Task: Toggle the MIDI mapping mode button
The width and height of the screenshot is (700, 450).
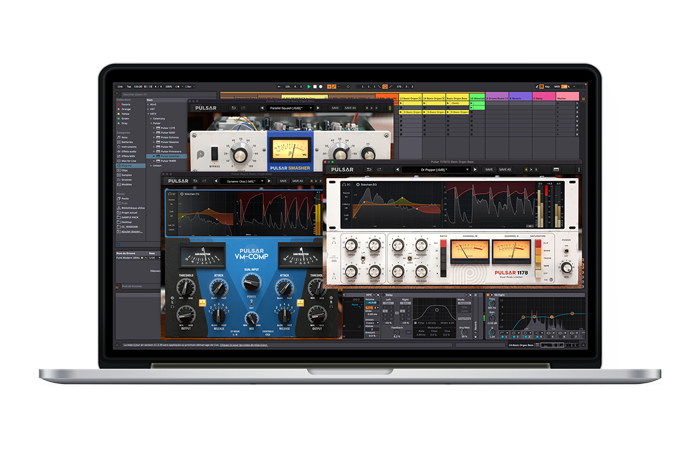Action: click(x=557, y=87)
